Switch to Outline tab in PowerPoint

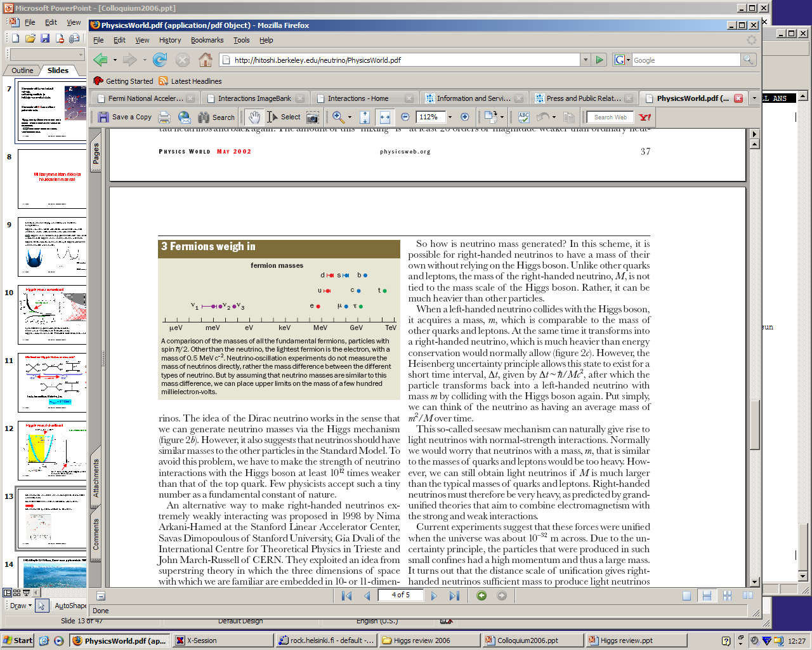(x=22, y=70)
